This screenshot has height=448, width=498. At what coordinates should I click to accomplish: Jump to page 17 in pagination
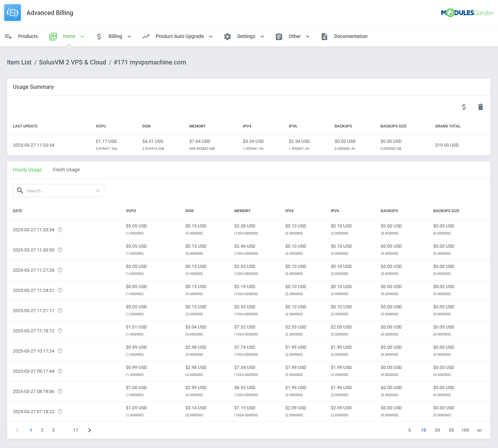76,430
